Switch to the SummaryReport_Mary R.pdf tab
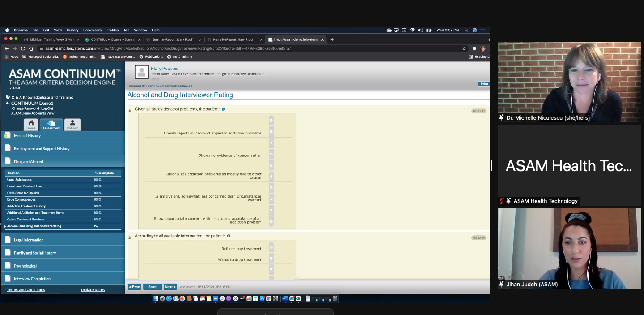This screenshot has height=315, width=644. (174, 39)
